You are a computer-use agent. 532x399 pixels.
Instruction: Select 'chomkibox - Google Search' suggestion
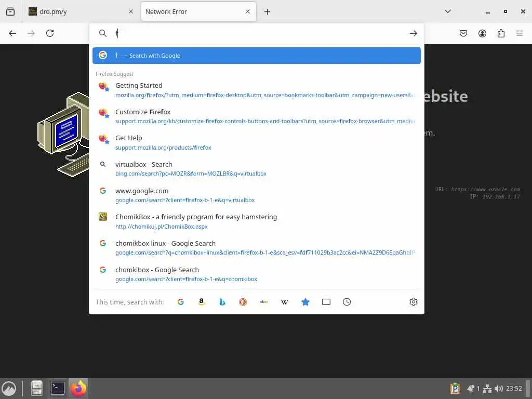pyautogui.click(x=257, y=274)
